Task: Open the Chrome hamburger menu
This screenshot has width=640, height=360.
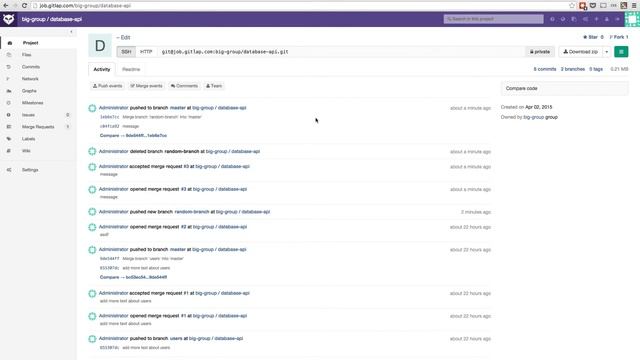Action: click(634, 6)
